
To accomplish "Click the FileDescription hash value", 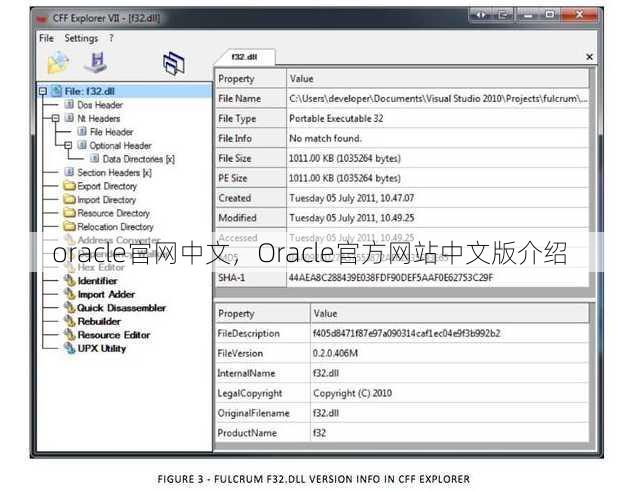I will click(406, 334).
